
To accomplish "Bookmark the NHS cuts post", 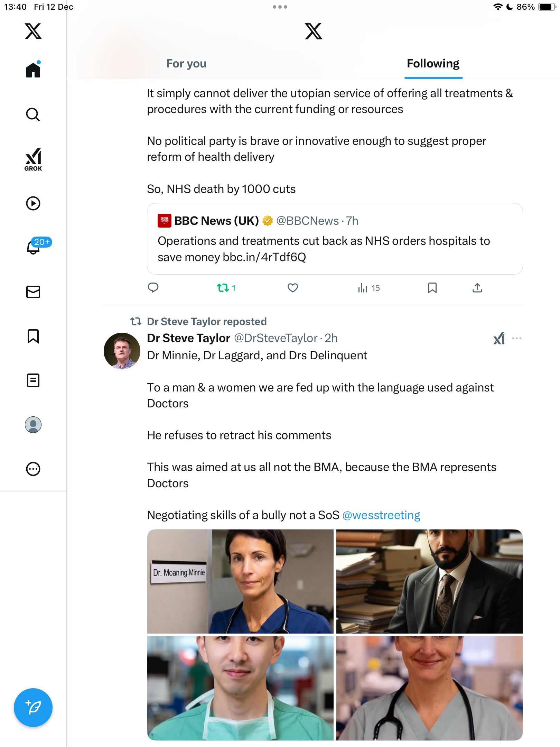I will coord(432,288).
